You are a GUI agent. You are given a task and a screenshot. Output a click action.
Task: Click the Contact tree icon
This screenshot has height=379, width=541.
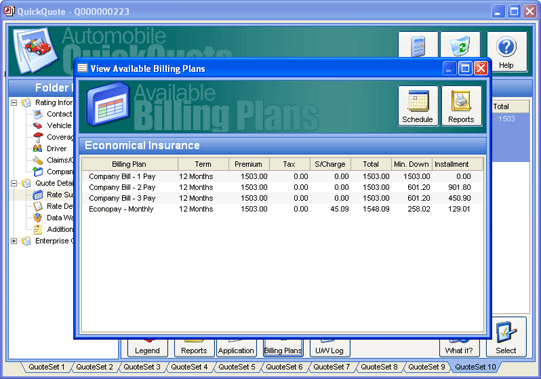click(38, 114)
